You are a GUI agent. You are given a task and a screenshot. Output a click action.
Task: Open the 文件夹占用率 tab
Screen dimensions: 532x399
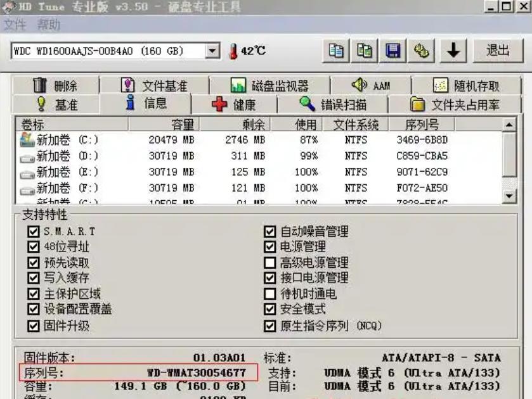455,104
